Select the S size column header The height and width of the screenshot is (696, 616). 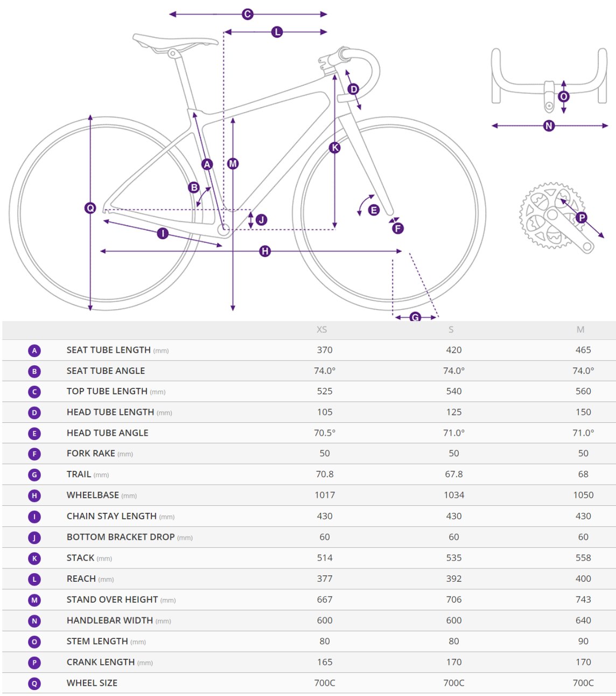coord(451,330)
